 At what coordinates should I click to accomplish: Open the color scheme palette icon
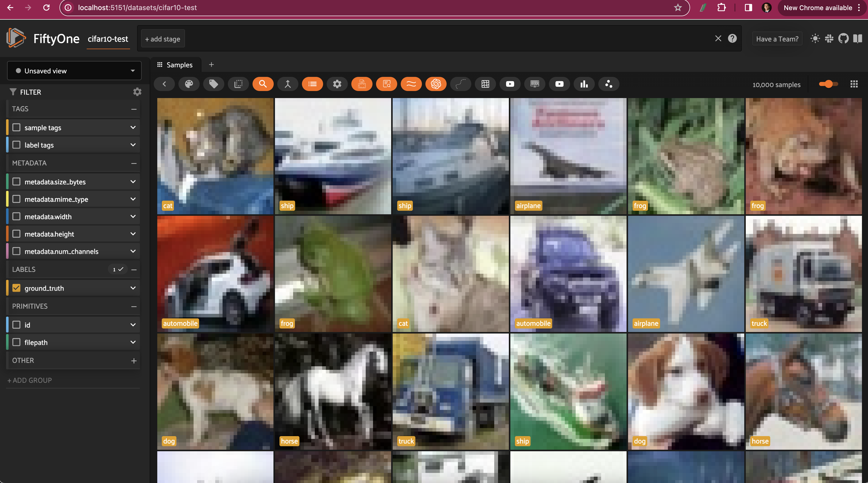click(189, 84)
